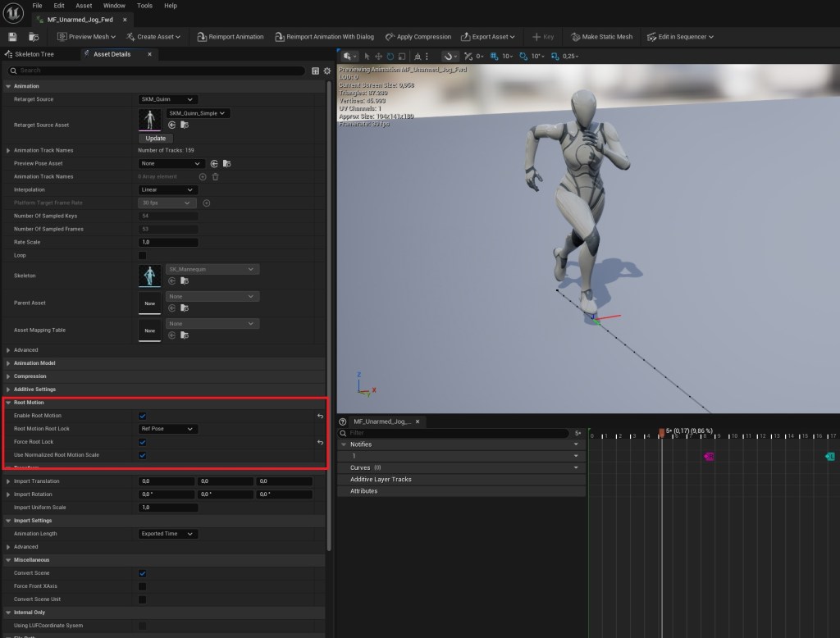Open the Window menu

[x=114, y=6]
